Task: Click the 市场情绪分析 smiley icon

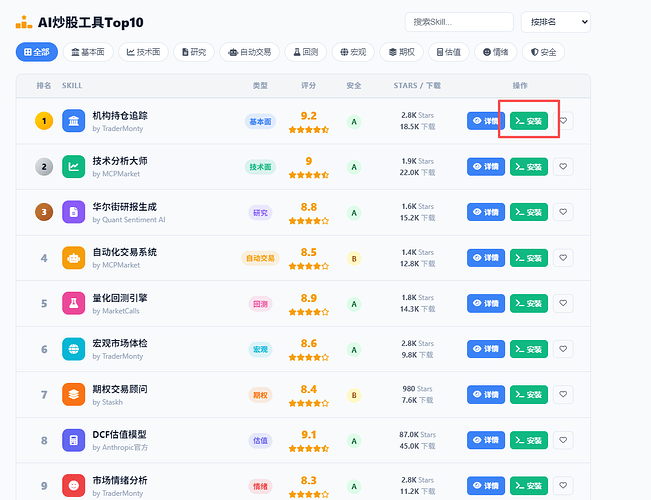Action: [x=73, y=485]
